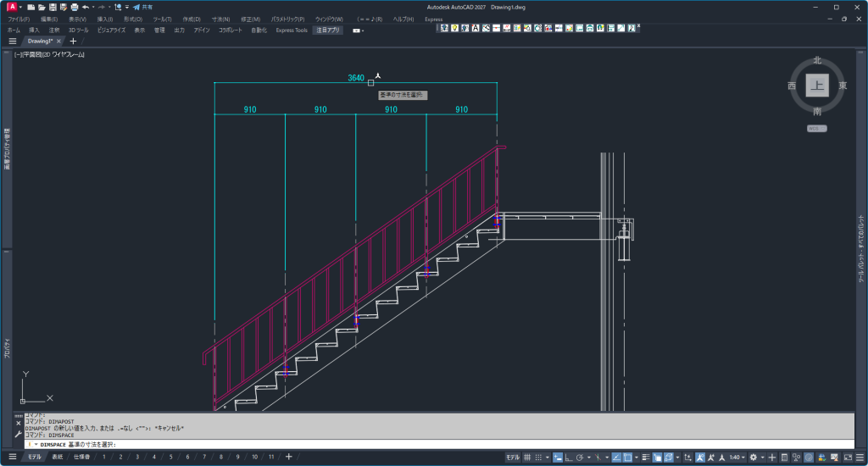Click the new drawing tab plus icon
The image size is (868, 466).
click(x=73, y=41)
